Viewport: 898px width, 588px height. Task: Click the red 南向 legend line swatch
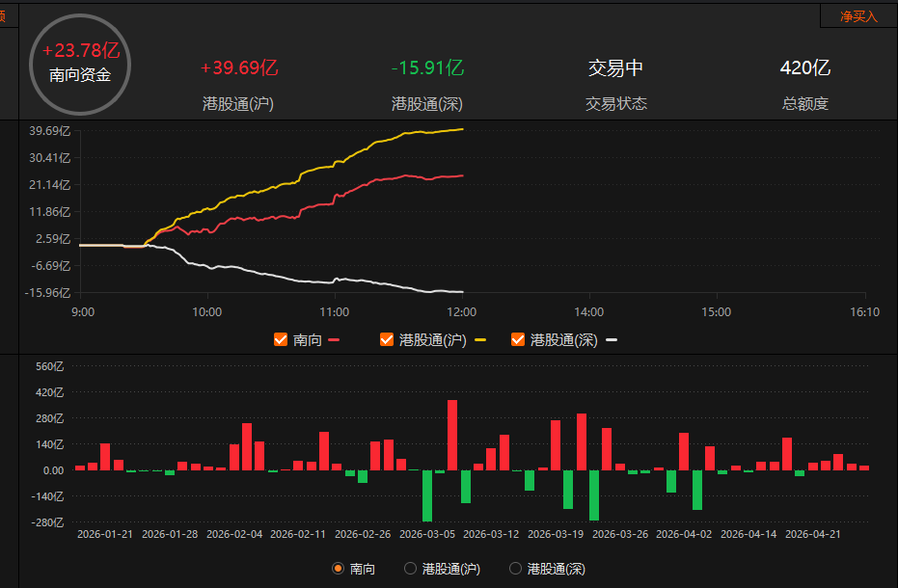[x=335, y=340]
